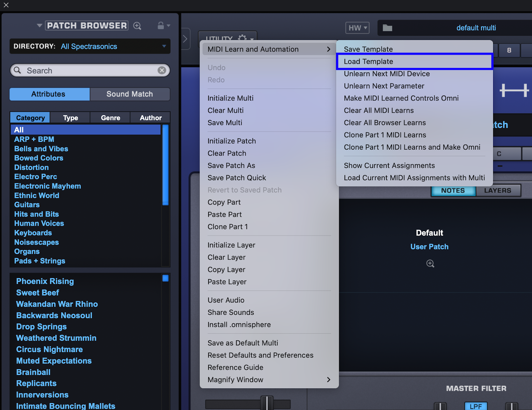Viewport: 532px width, 410px height.
Task: Open the Patch Browser title dropdown triangle
Action: click(x=39, y=26)
